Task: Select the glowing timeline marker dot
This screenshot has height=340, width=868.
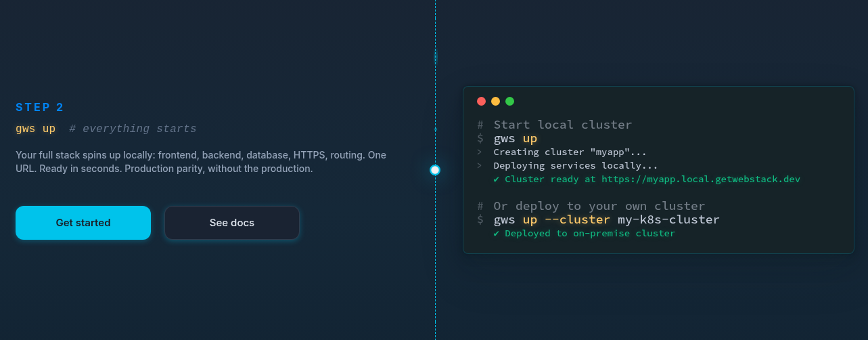Action: [x=435, y=170]
